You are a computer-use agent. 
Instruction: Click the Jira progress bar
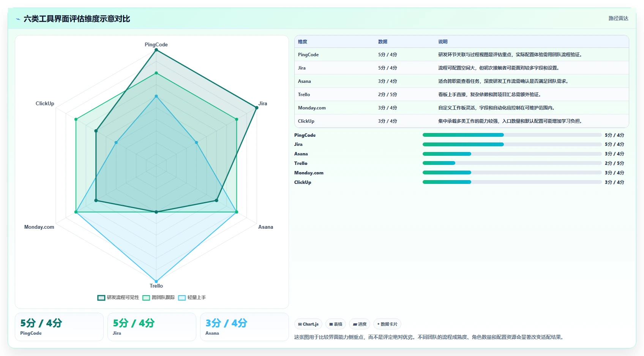(x=512, y=144)
